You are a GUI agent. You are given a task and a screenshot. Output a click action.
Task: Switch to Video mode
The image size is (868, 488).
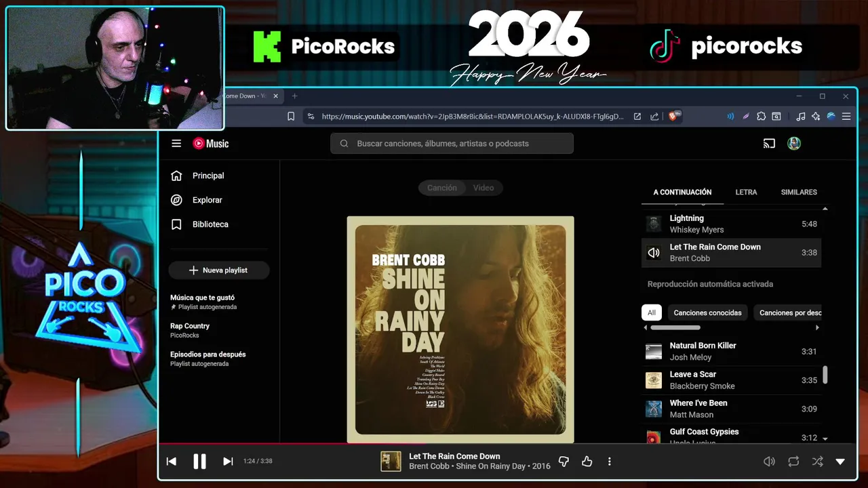[484, 188]
